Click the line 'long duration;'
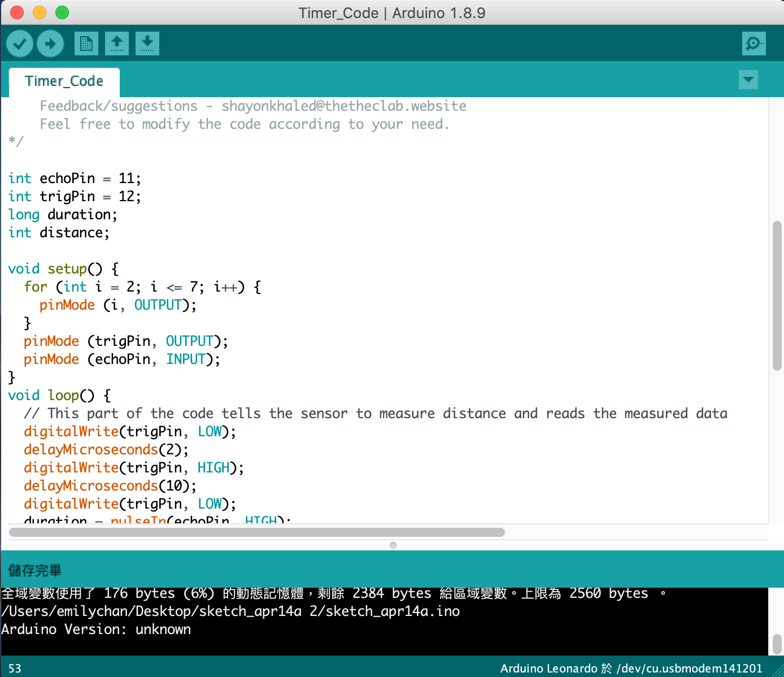 pos(63,215)
